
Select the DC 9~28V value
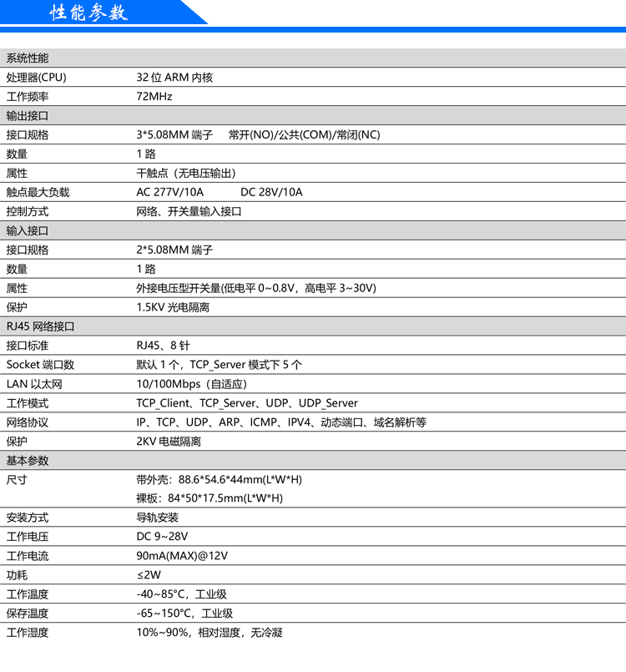162,537
